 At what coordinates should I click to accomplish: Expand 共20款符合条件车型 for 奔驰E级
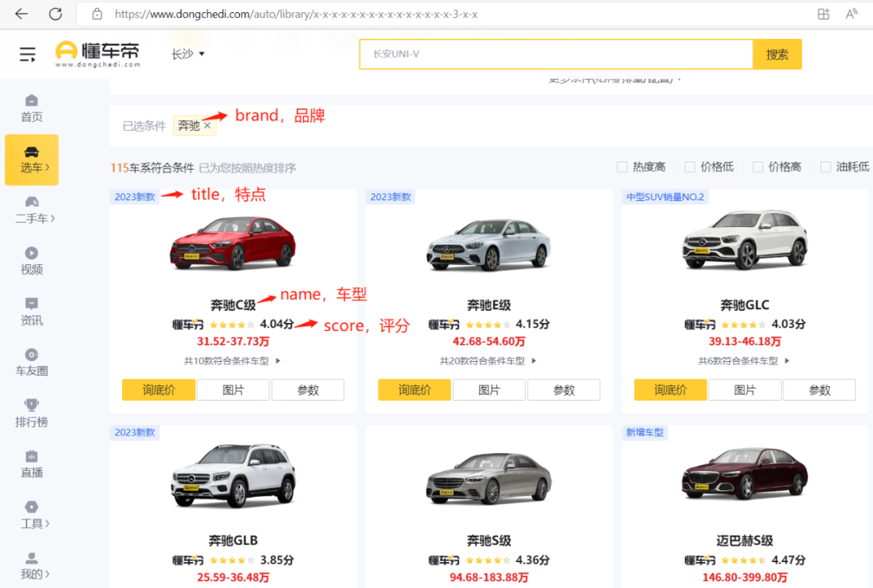click(x=487, y=361)
